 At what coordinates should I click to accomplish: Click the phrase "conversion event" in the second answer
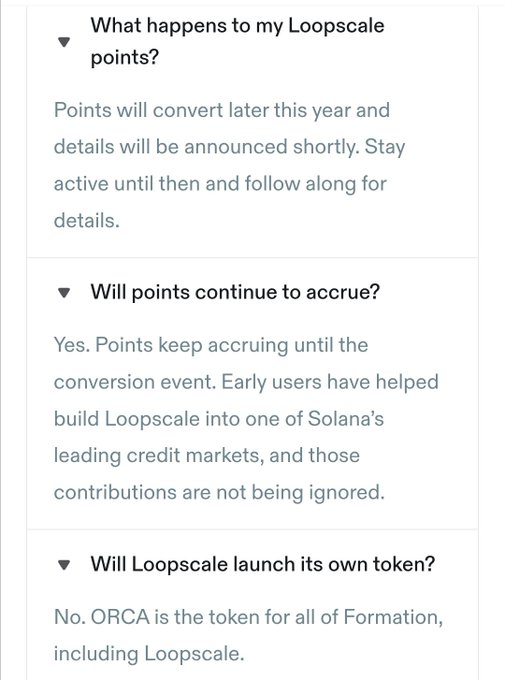pos(134,382)
